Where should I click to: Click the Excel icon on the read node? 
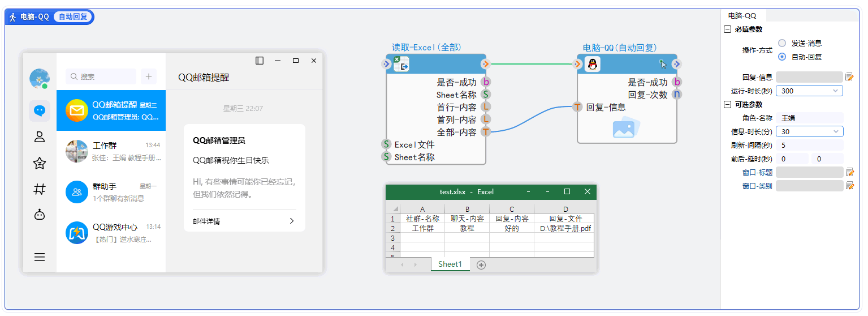pyautogui.click(x=401, y=64)
